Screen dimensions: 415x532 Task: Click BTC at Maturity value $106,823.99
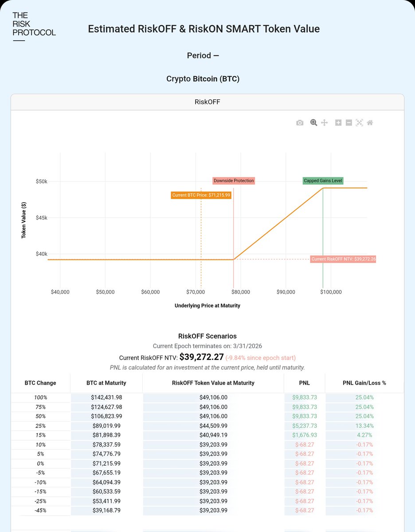(x=106, y=416)
